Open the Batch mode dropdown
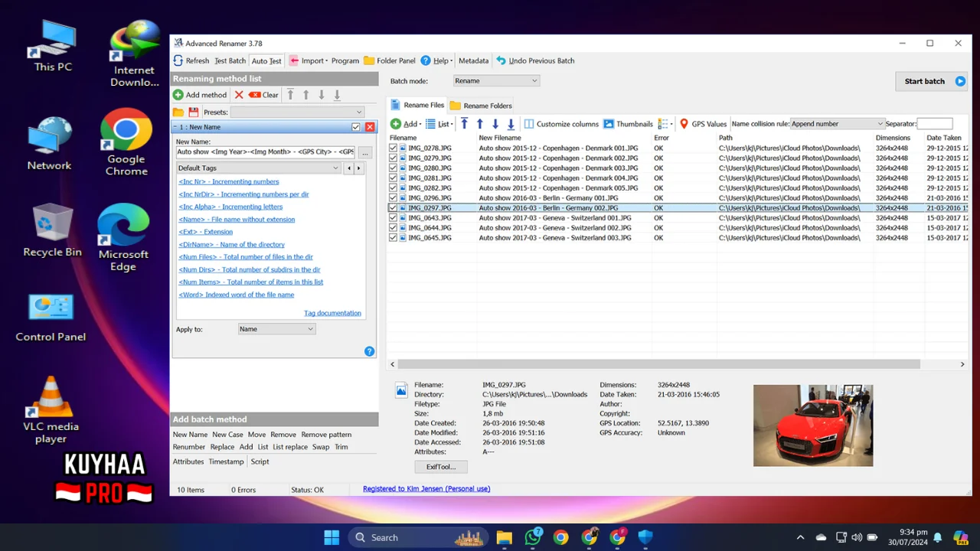980x551 pixels. point(496,81)
